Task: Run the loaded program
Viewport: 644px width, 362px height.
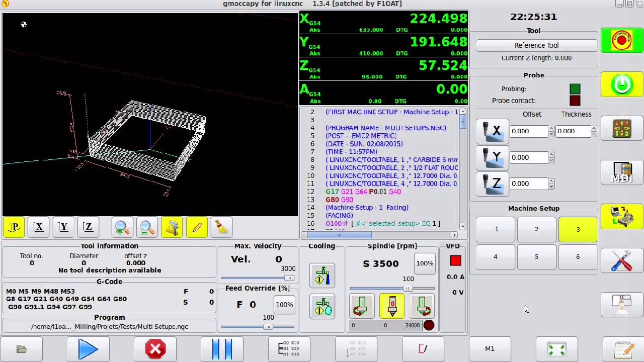Action: (x=88, y=348)
